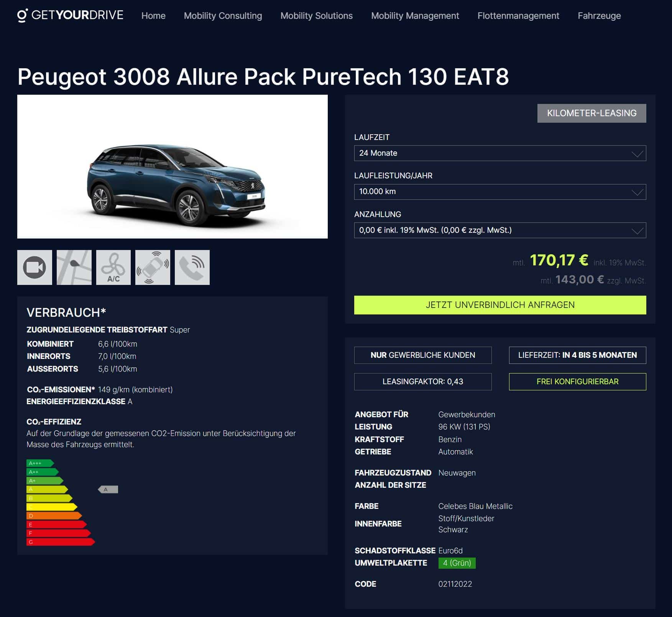The width and height of the screenshot is (672, 617).
Task: Click the grey A efficiency class marker
Action: click(x=108, y=489)
